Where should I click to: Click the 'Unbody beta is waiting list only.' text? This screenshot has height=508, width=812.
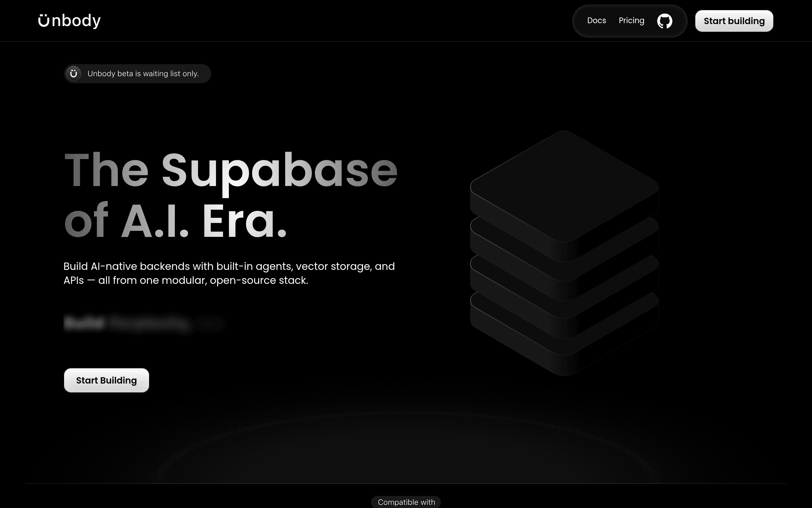tap(143, 74)
